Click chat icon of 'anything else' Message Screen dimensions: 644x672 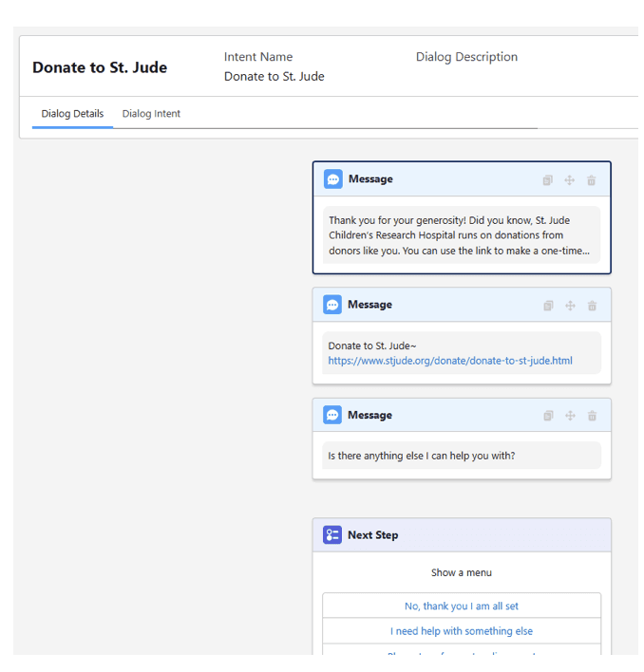[332, 415]
